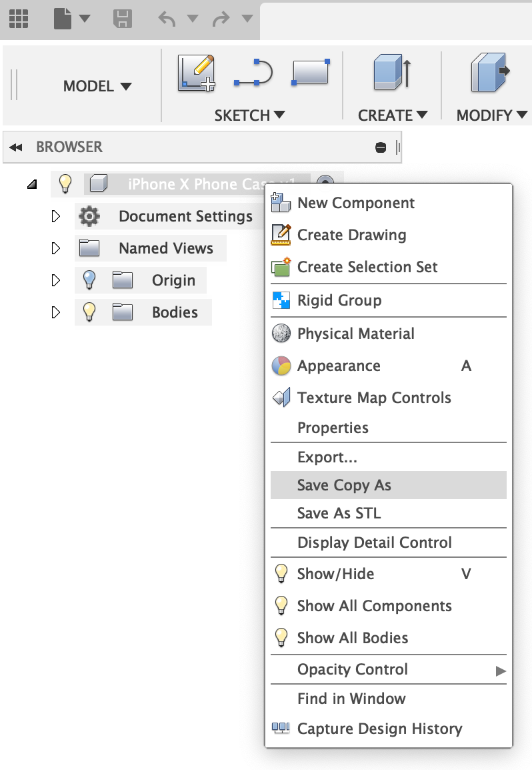This screenshot has height=770, width=532.
Task: Toggle visibility bulb of iPhone X component
Action: coord(65,183)
